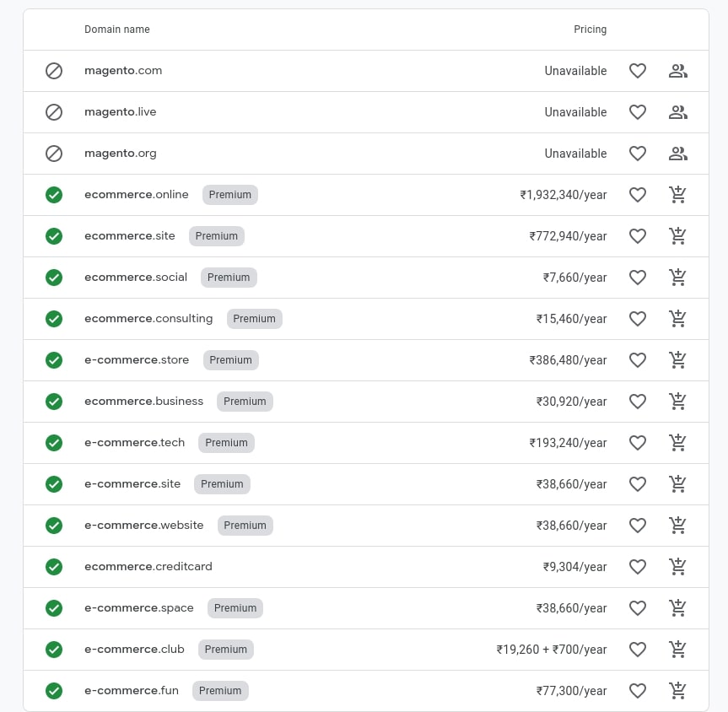Select the Premium tag on e-commerce.space

point(235,608)
